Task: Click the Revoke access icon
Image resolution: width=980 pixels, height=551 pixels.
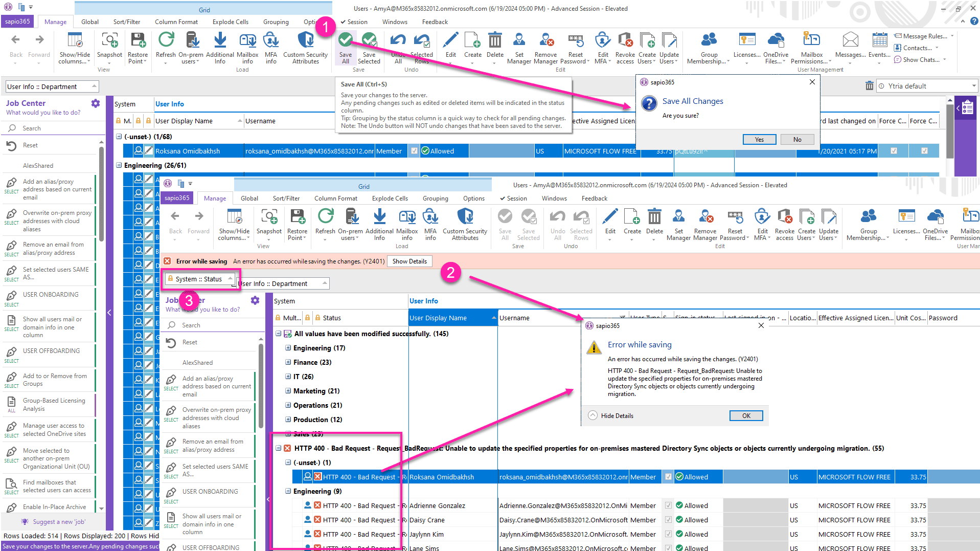Action: (x=624, y=47)
